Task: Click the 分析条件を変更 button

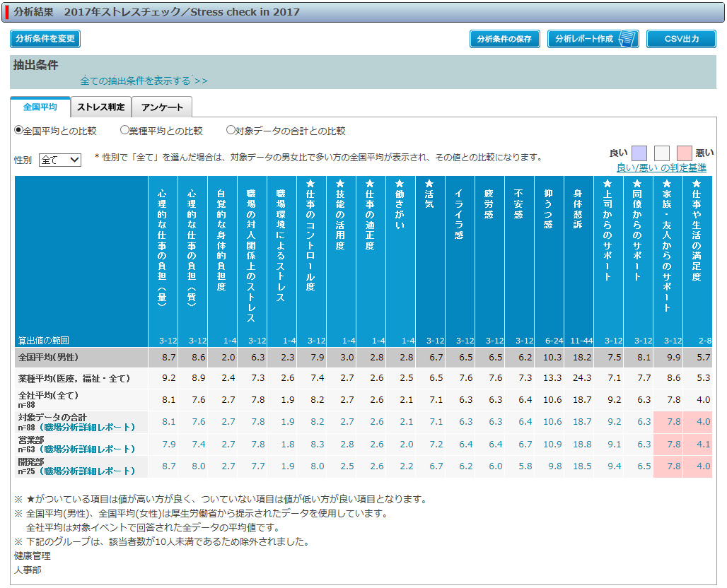Action: [45, 39]
